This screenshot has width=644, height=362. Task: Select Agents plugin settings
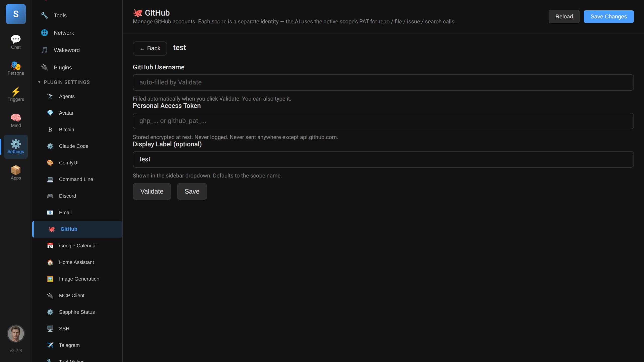click(x=77, y=96)
